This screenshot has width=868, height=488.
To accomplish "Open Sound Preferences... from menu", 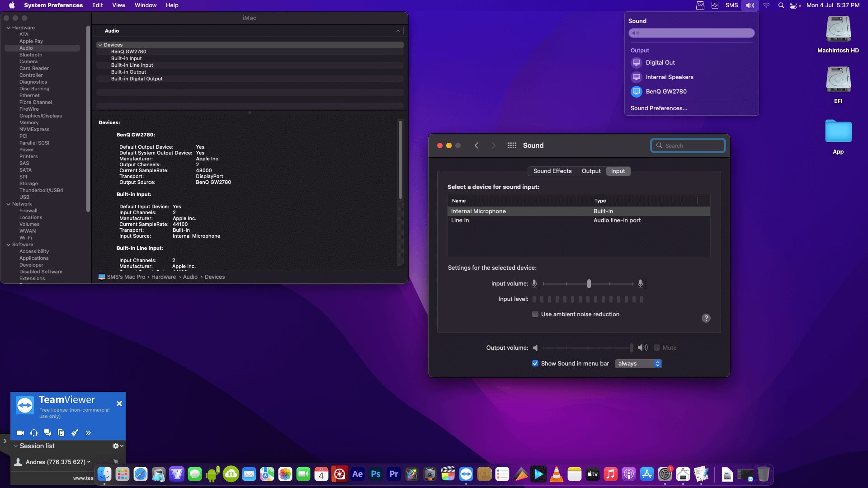I will pyautogui.click(x=659, y=108).
